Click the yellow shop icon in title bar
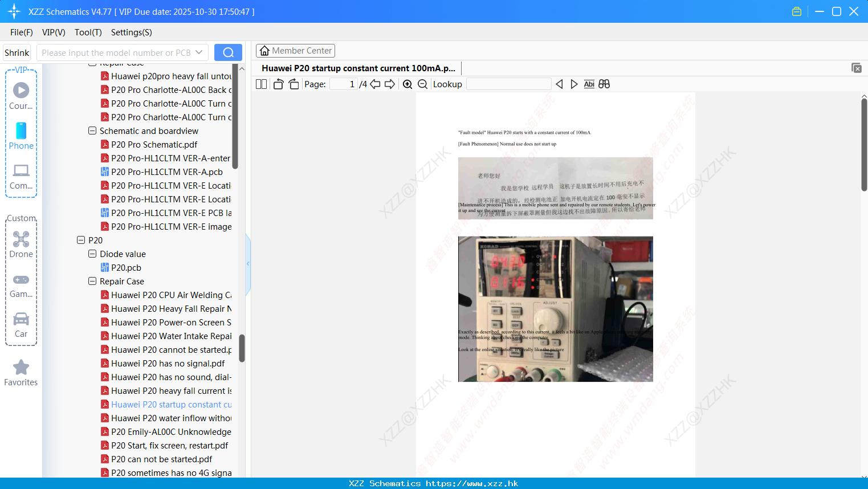 (x=797, y=11)
